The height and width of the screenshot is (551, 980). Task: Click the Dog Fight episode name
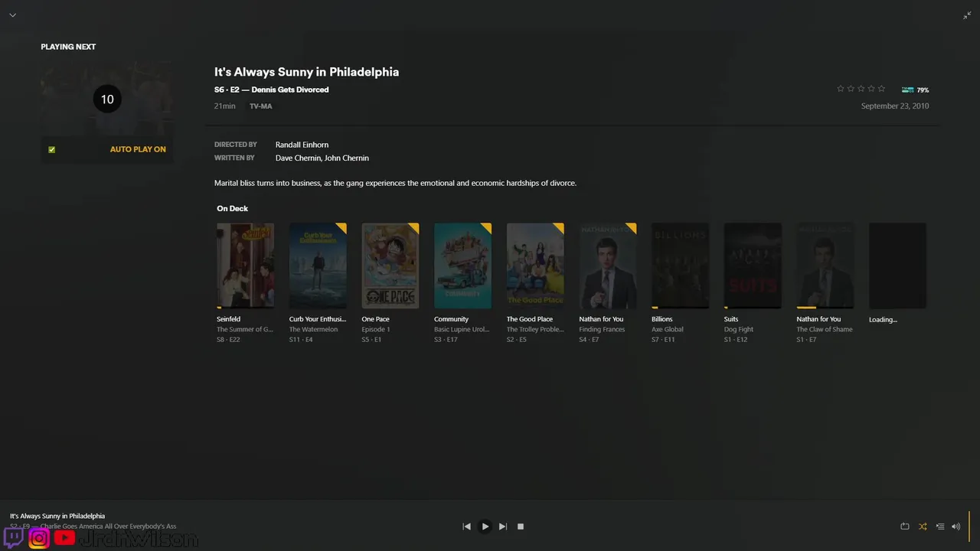739,330
